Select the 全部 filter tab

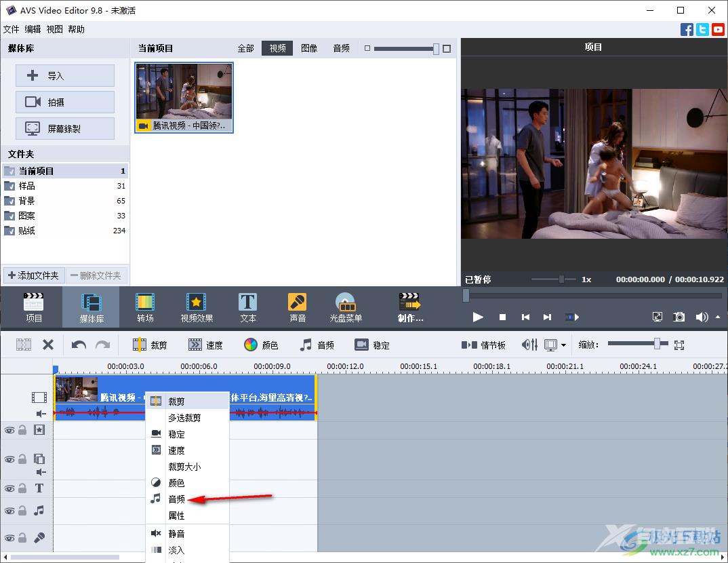pyautogui.click(x=245, y=48)
